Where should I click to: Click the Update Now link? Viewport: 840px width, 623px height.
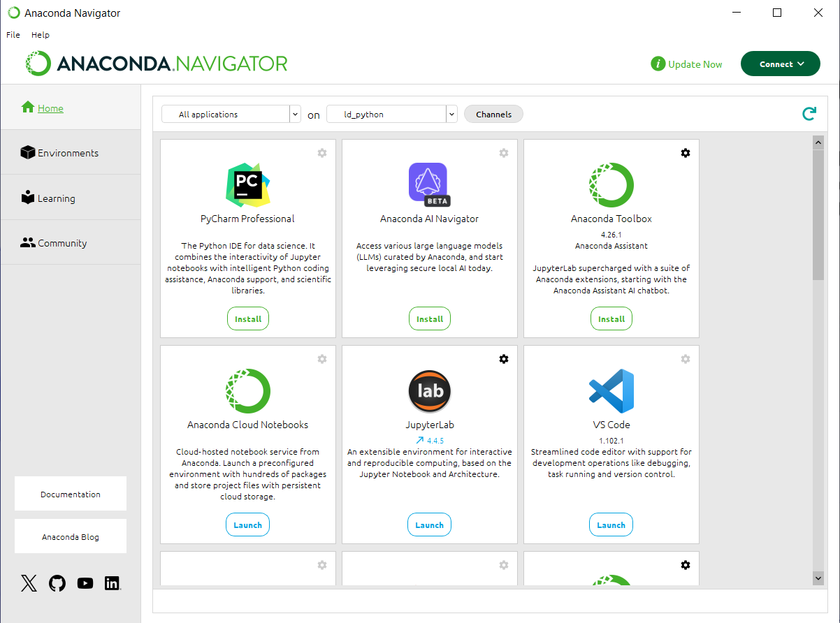click(695, 64)
